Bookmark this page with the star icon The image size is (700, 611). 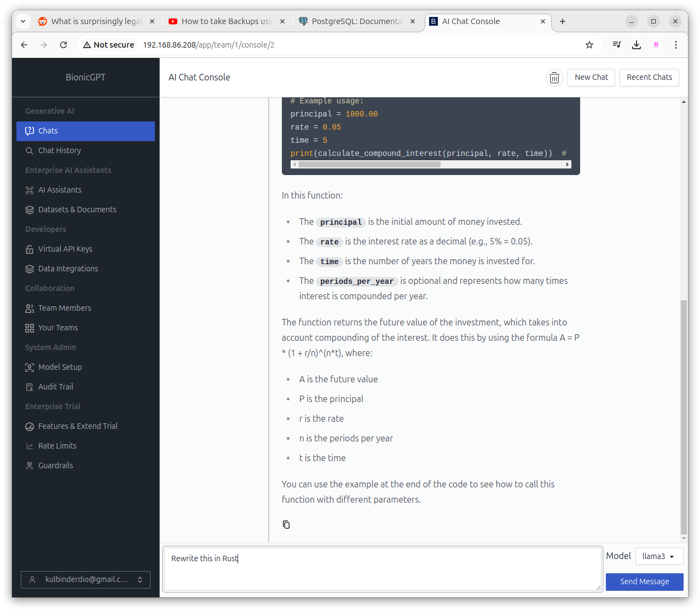click(x=589, y=45)
